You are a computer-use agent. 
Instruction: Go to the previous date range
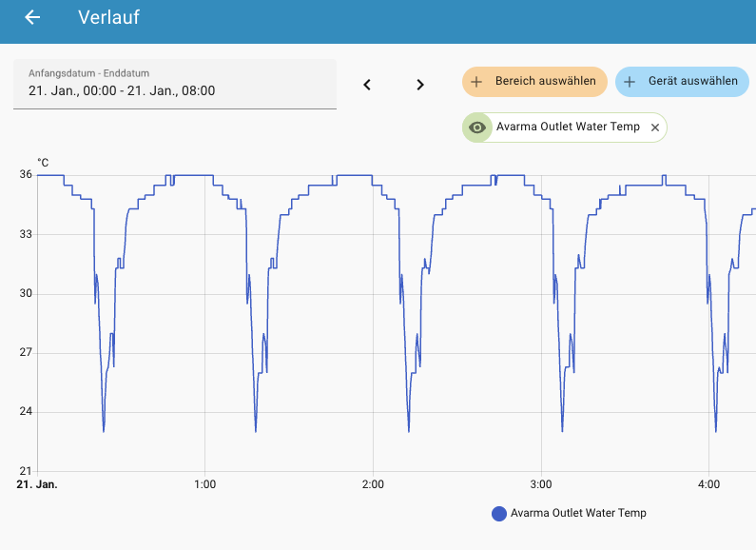[367, 85]
